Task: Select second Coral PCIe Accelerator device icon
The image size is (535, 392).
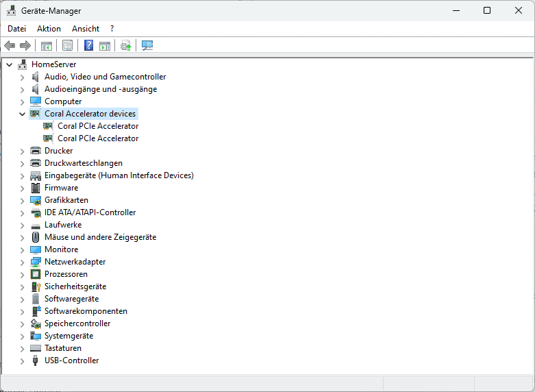Action: [x=48, y=138]
